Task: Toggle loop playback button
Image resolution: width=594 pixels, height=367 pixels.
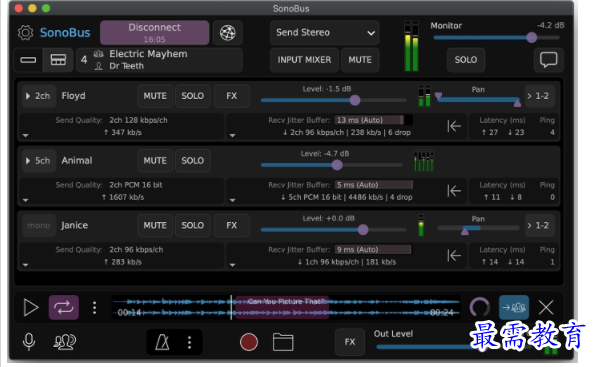Action: pos(64,307)
